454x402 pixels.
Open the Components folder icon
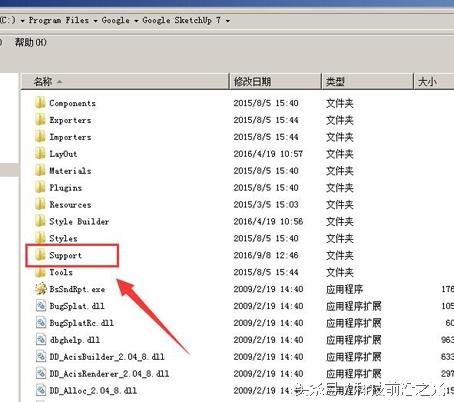40,103
